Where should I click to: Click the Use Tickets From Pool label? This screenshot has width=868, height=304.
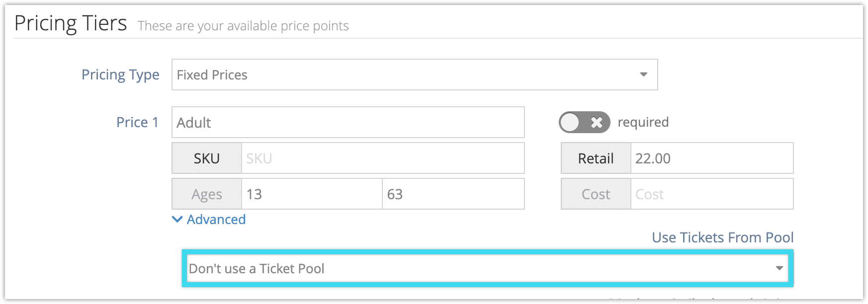tap(723, 237)
